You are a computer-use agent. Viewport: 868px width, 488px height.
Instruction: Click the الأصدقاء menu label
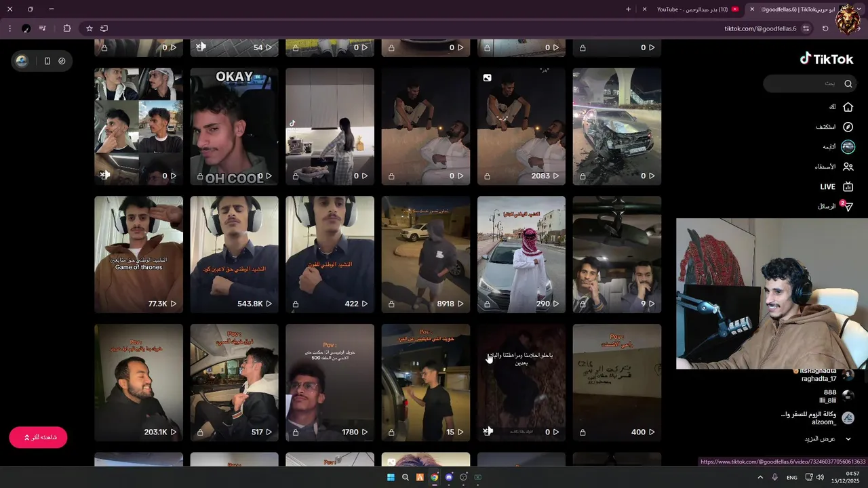pyautogui.click(x=825, y=167)
